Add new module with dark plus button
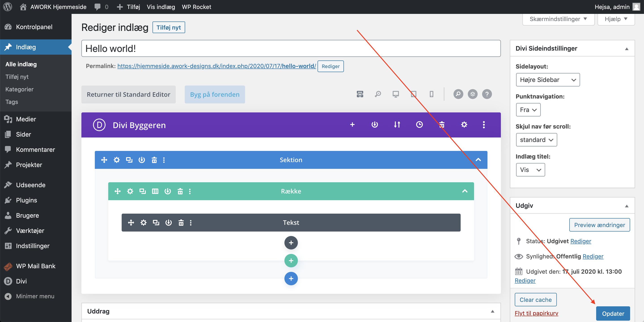 (x=291, y=243)
